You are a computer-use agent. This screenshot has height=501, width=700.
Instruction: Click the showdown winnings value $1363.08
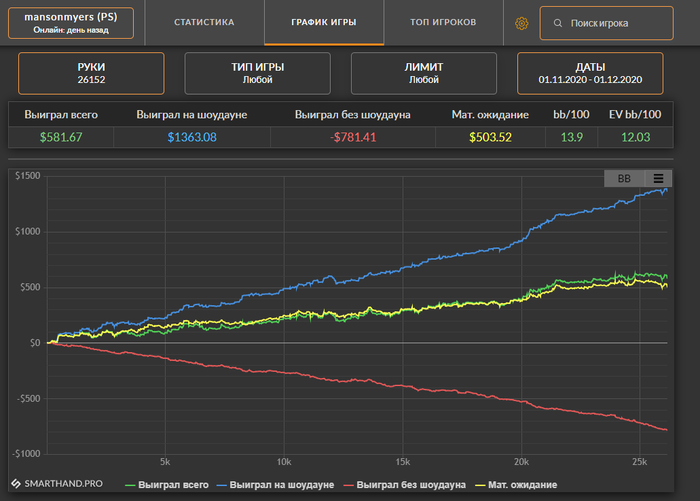click(192, 137)
